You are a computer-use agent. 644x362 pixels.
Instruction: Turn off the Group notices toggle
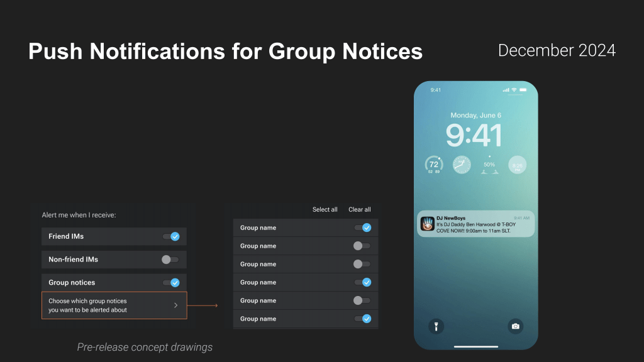pyautogui.click(x=171, y=282)
